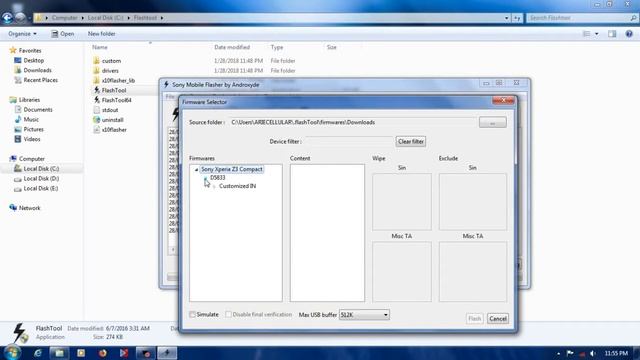Select Customized IN firmware entry
The width and height of the screenshot is (640, 360).
(x=238, y=186)
